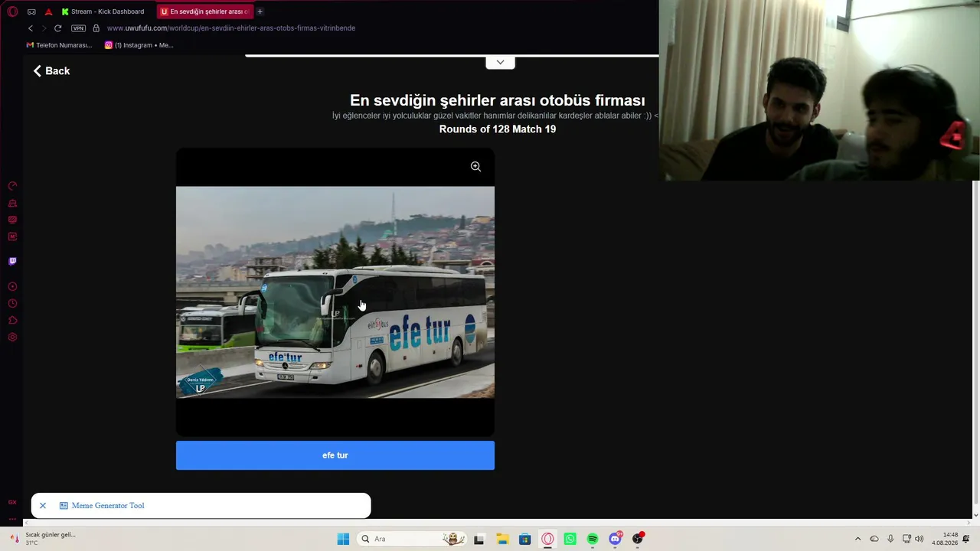Open the red M icon in sidebar
The image size is (980, 551).
[x=12, y=236]
